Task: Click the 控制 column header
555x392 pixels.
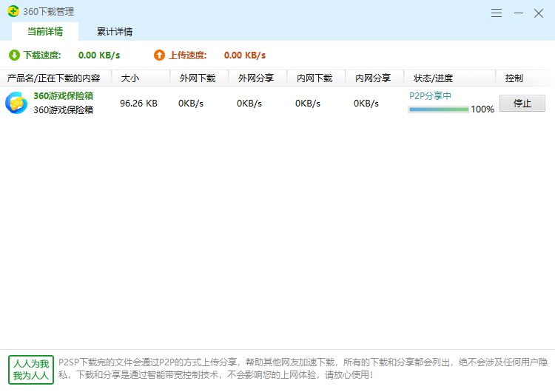Action: pos(525,78)
